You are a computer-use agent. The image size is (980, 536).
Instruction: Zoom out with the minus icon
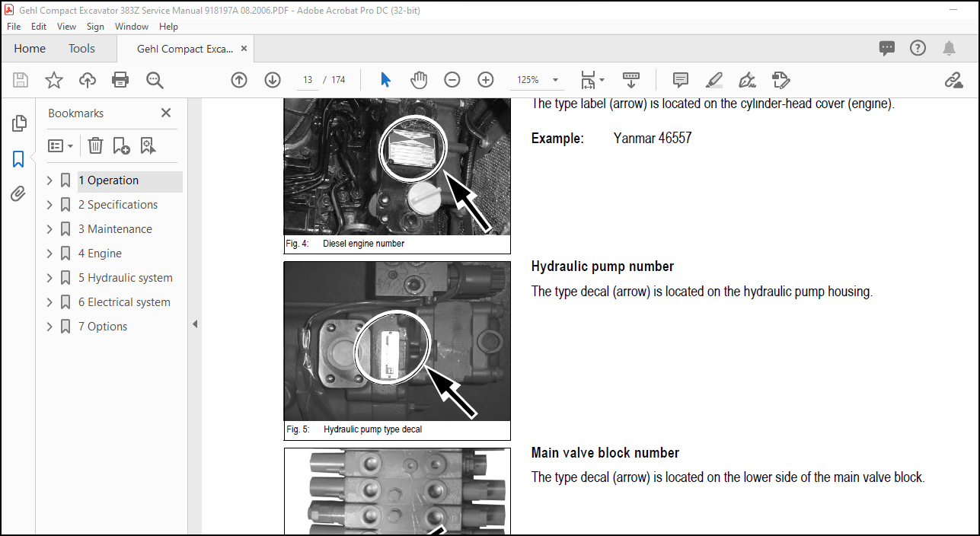pos(452,80)
